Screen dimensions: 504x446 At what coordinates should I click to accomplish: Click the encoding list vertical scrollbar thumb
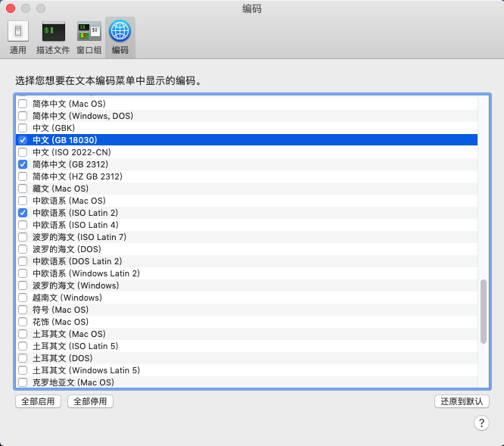click(483, 311)
